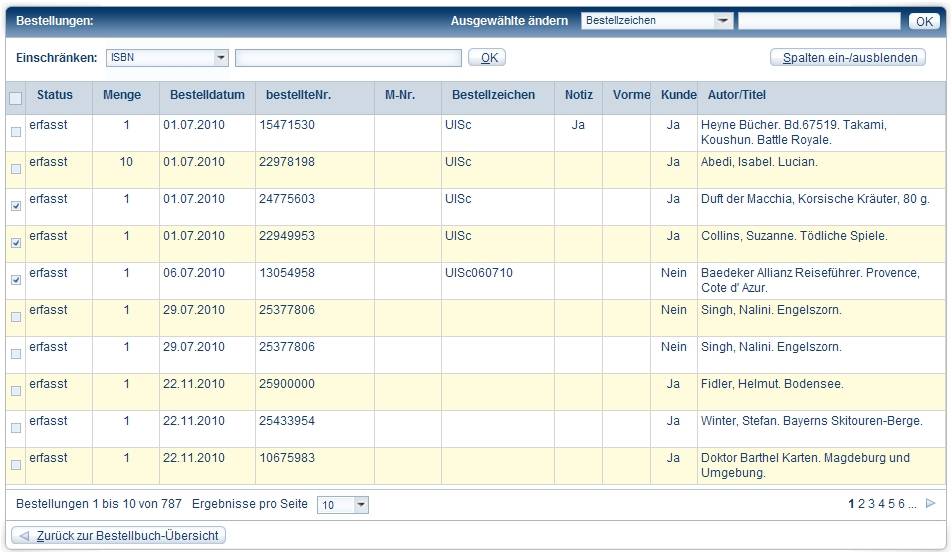Click the Ausgewählte ändern value input field
The height and width of the screenshot is (552, 952).
pyautogui.click(x=819, y=21)
